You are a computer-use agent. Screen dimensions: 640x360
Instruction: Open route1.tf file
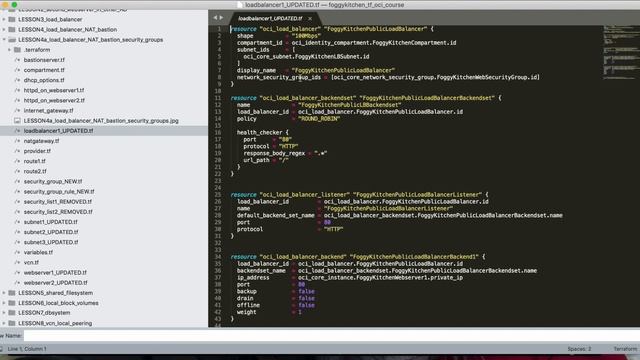[x=35, y=161]
